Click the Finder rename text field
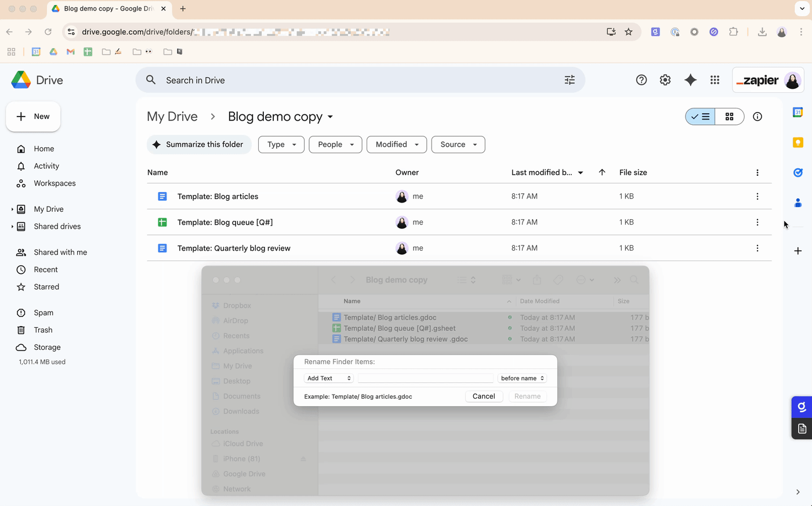 425,378
